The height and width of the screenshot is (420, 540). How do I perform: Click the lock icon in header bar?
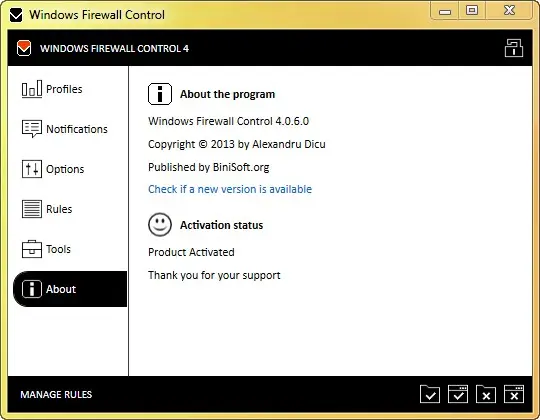(x=514, y=48)
